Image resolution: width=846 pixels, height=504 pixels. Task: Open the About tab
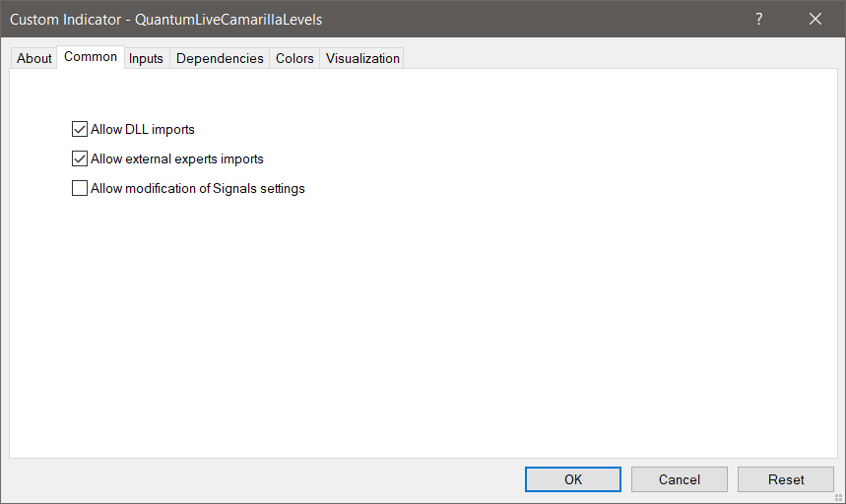(x=34, y=58)
